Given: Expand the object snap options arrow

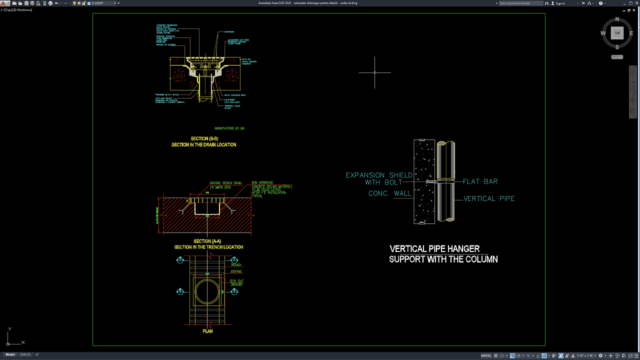Looking at the screenshot, I should (549, 356).
